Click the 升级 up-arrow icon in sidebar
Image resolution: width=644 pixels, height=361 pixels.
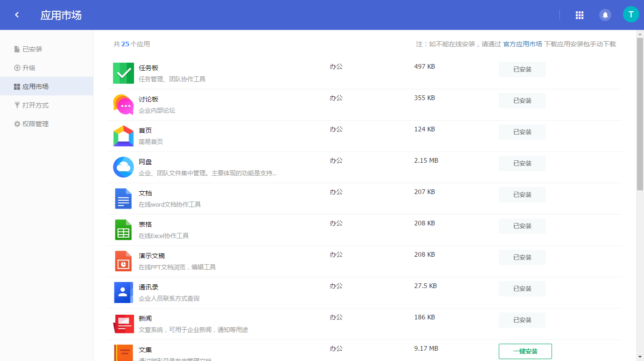click(x=17, y=68)
